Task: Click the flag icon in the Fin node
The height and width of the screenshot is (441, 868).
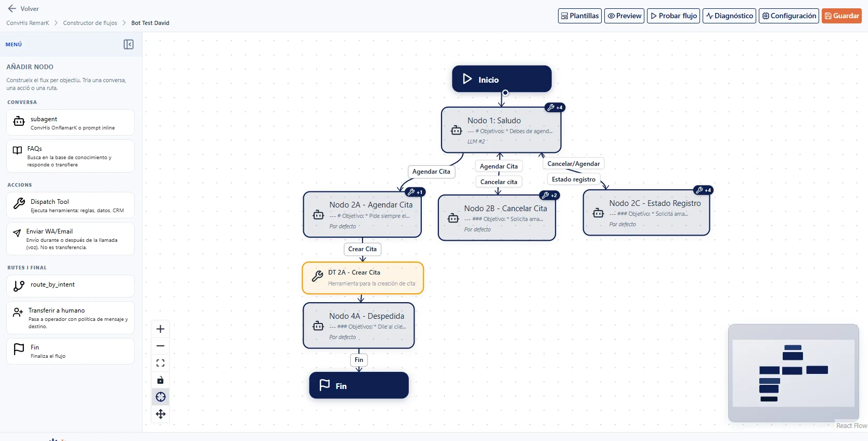Action: 325,385
